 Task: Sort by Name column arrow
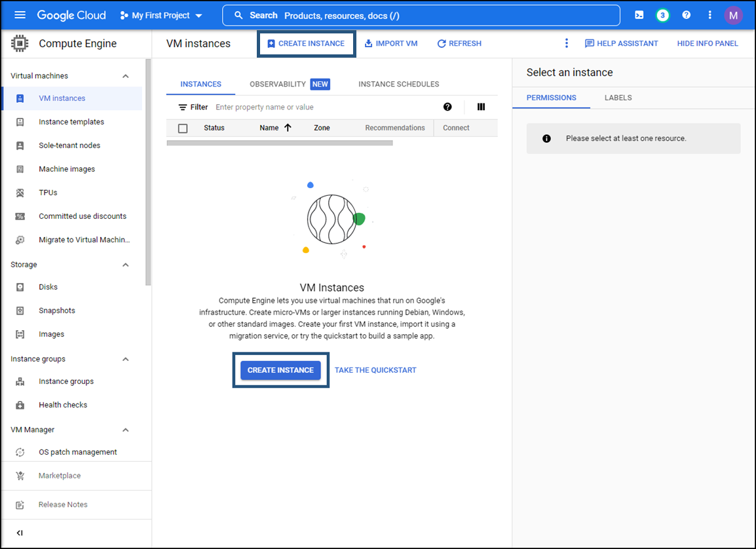(x=288, y=128)
